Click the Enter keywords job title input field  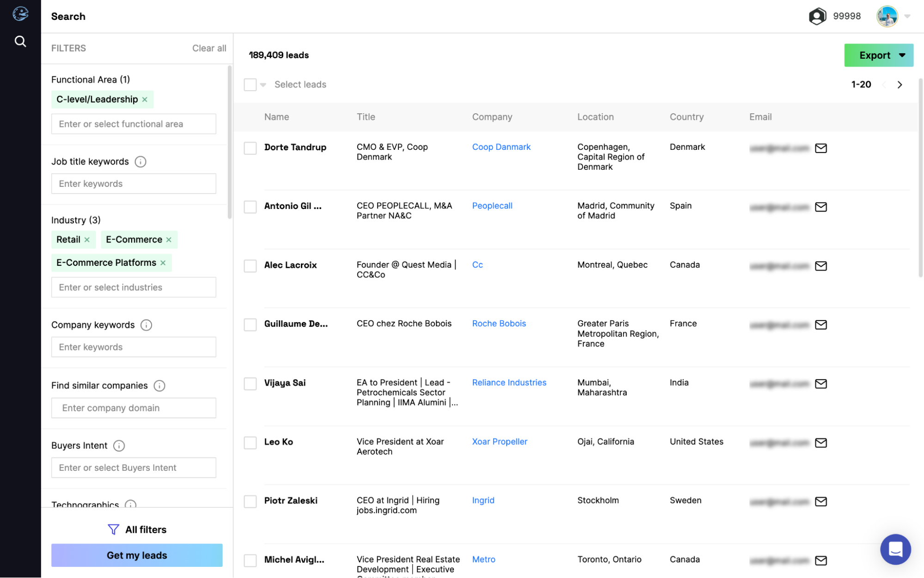134,183
